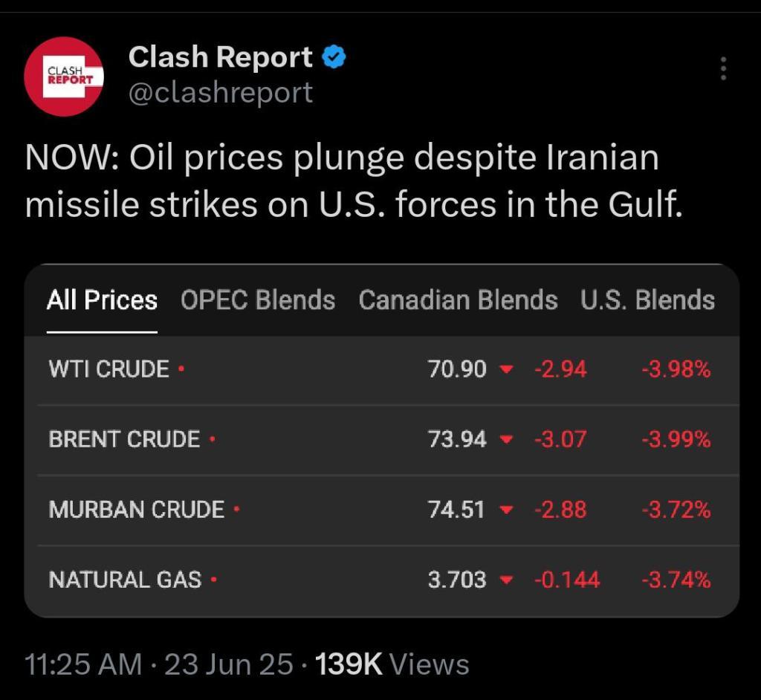Switch to the OPEC Blends tab
This screenshot has width=761, height=700.
258,300
